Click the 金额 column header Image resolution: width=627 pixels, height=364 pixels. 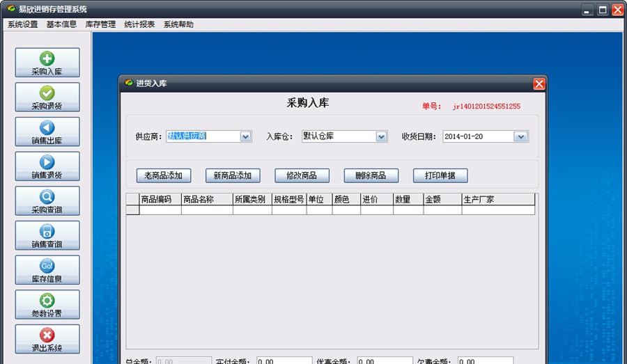442,199
